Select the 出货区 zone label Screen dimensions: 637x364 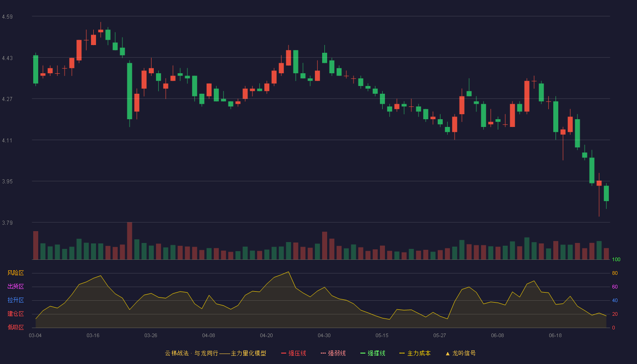(15, 287)
